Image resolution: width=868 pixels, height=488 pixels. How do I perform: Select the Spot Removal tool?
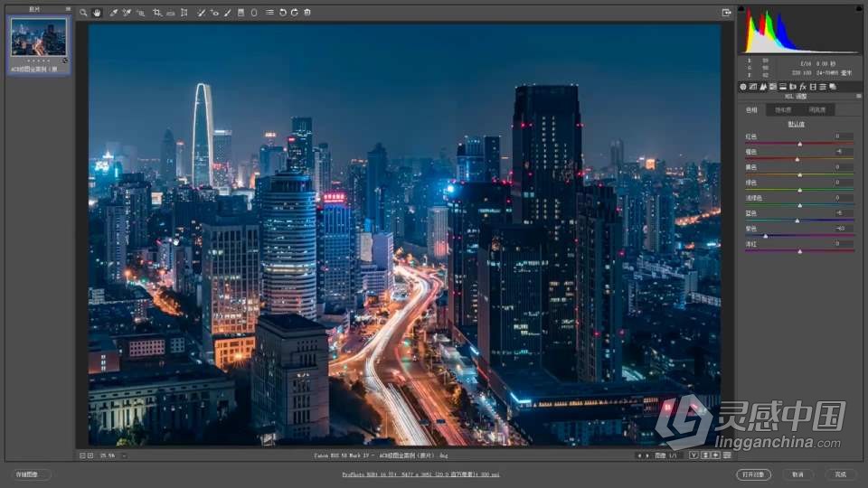tap(201, 12)
